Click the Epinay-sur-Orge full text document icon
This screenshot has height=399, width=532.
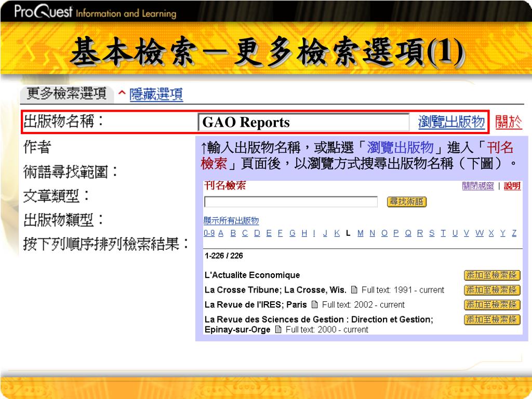point(278,329)
